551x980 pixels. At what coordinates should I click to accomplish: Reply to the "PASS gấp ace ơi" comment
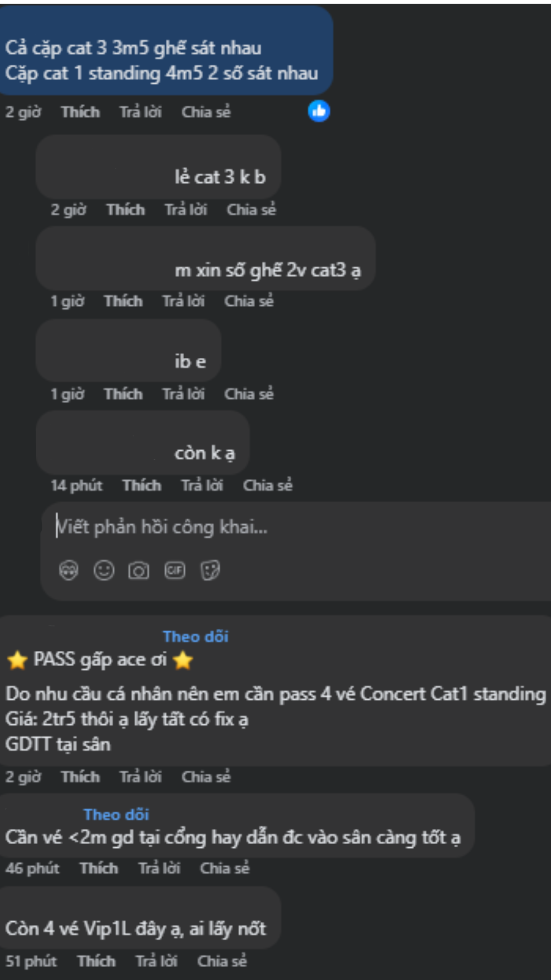(x=140, y=777)
